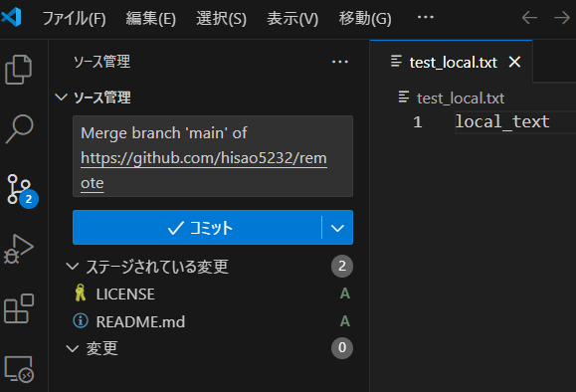This screenshot has width=576, height=392.
Task: Open the Search view icon
Action: [x=19, y=128]
